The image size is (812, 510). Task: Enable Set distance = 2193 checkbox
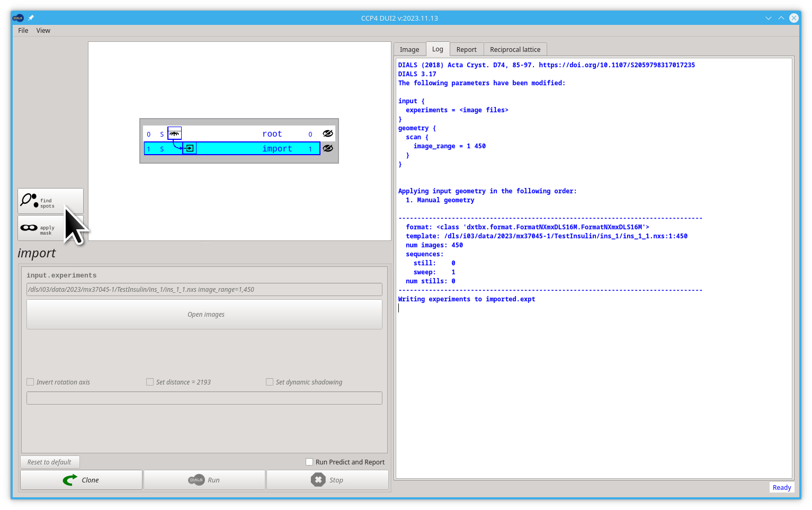tap(150, 382)
